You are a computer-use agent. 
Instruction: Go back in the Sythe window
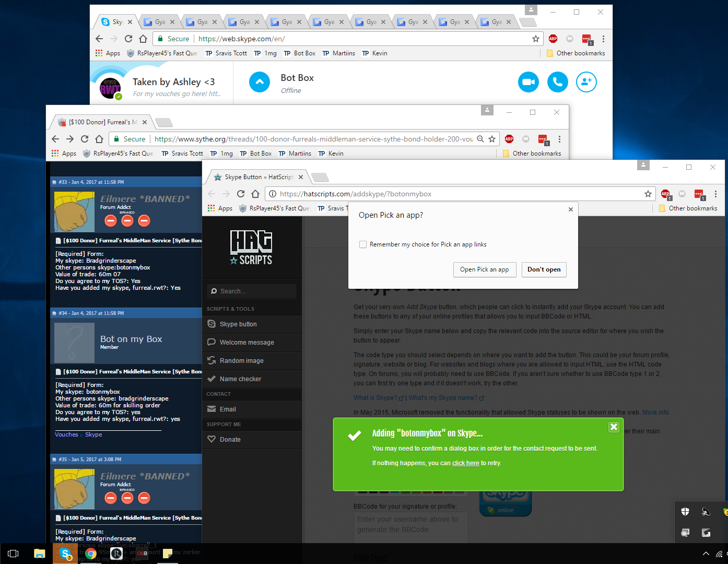pyautogui.click(x=55, y=139)
